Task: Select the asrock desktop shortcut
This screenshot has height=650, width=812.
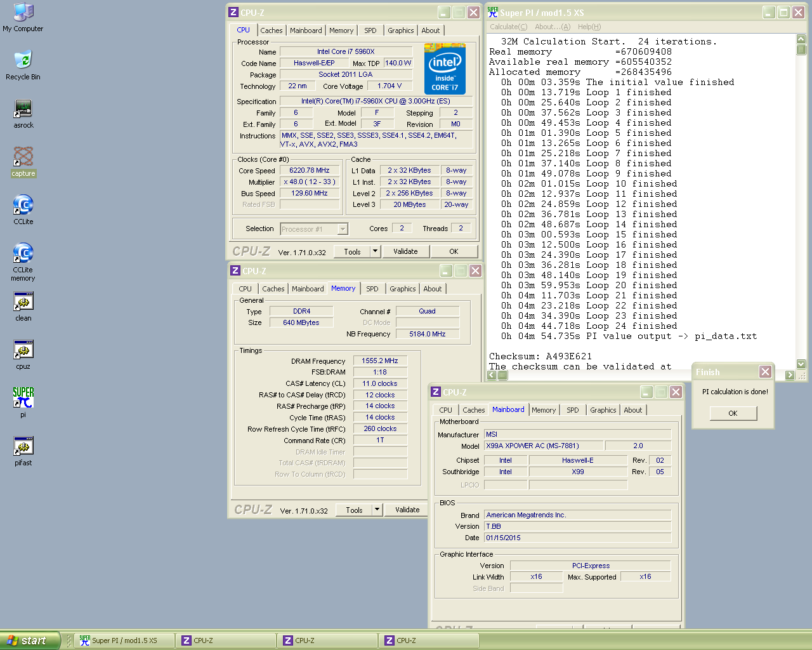Action: [23, 114]
